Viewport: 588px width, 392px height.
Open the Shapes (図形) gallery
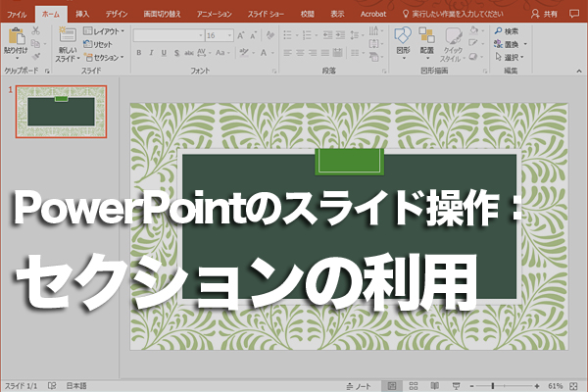pos(403,43)
